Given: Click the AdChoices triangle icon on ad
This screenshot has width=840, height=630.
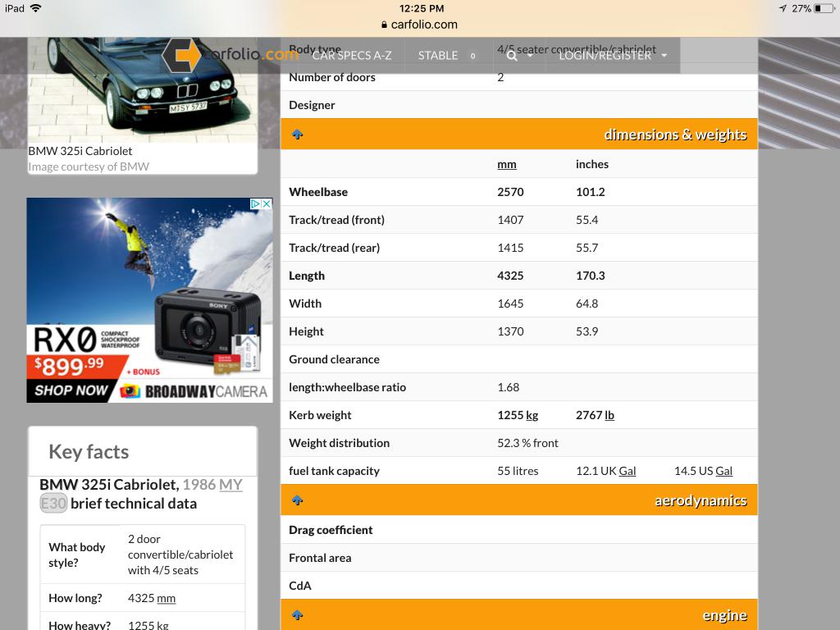Looking at the screenshot, I should coord(255,204).
